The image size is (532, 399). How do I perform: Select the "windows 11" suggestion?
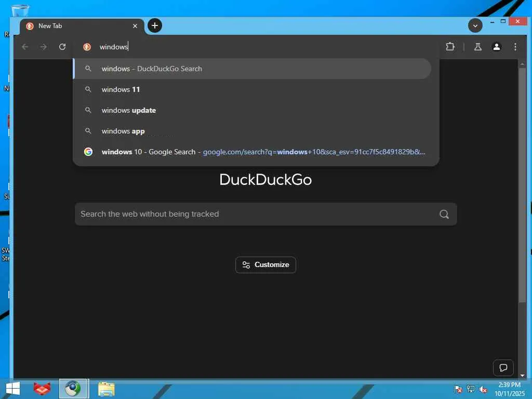(x=252, y=89)
